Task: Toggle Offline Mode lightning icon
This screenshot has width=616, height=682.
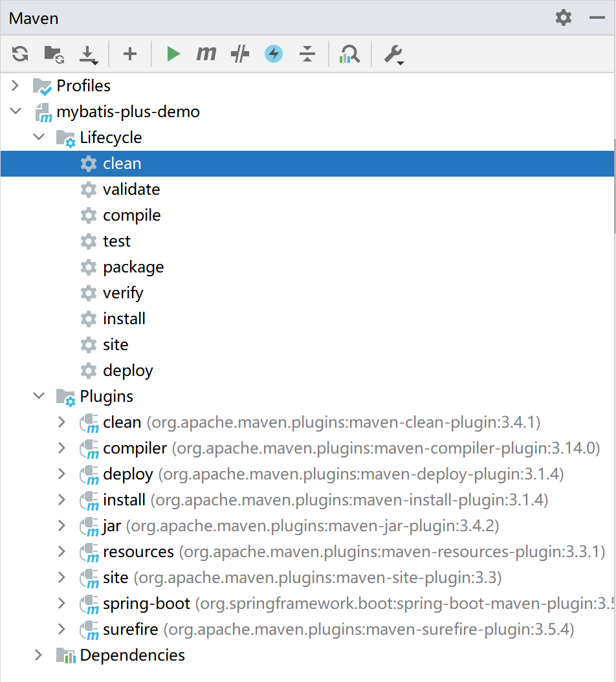Action: (x=274, y=54)
